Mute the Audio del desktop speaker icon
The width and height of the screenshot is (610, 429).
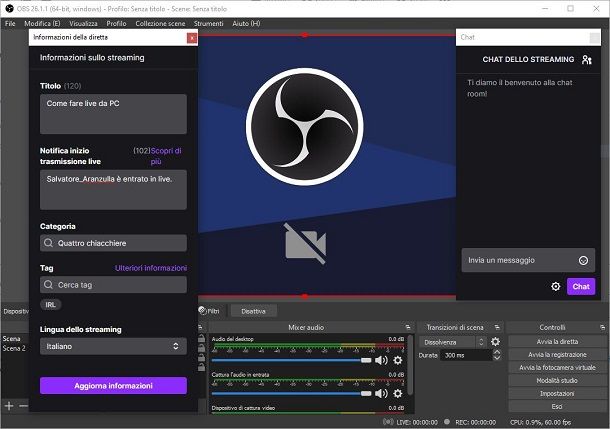[381, 360]
